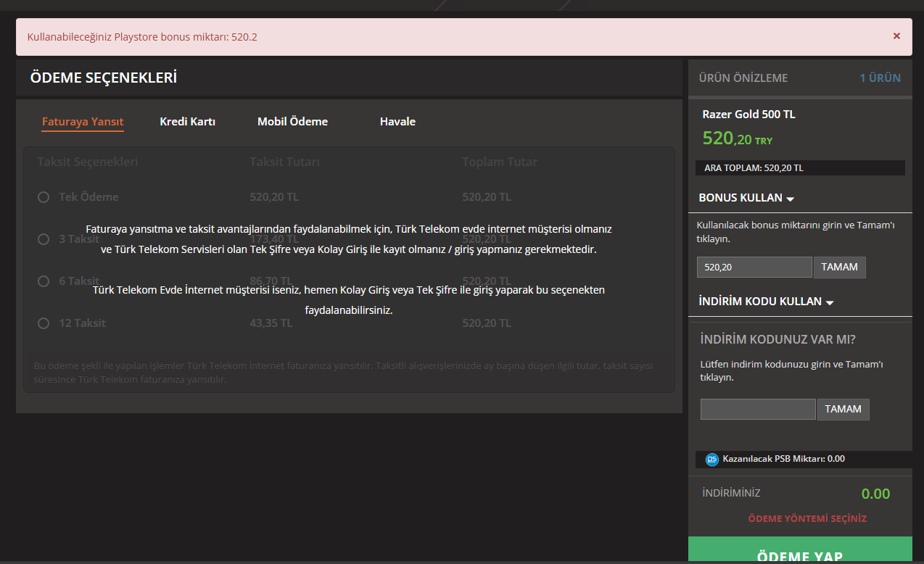Image resolution: width=924 pixels, height=564 pixels.
Task: Select the 6 Taksit radio option
Action: coord(44,281)
